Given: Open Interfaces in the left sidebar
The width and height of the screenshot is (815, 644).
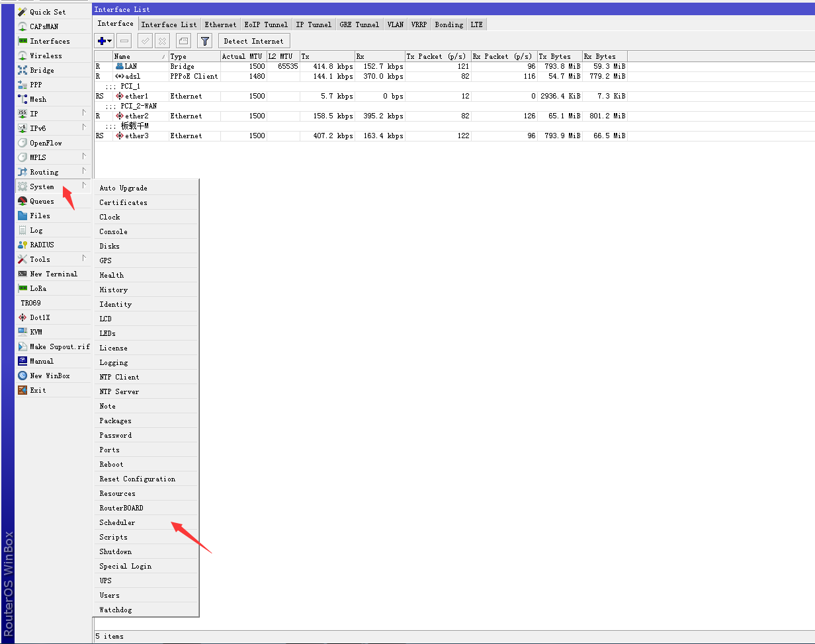Looking at the screenshot, I should click(53, 41).
